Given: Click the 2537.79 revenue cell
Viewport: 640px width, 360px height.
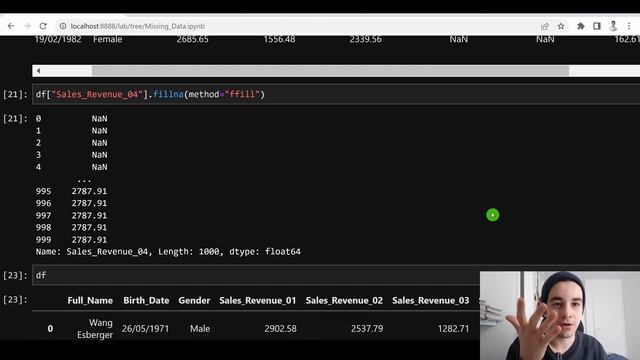Looking at the screenshot, I should click(367, 329).
